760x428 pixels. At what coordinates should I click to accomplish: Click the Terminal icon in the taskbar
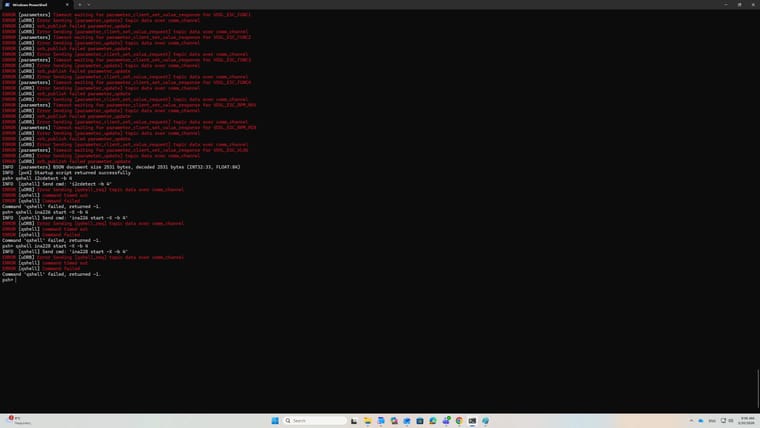472,421
